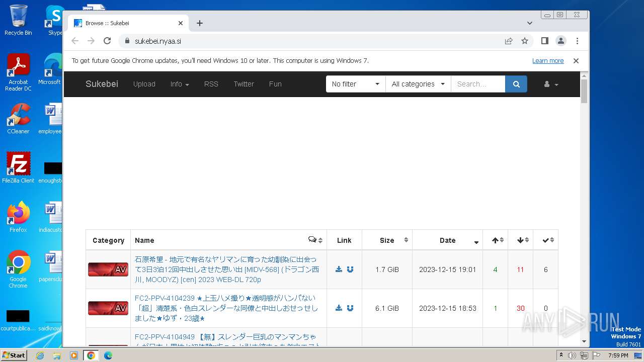Click the Category column header

tap(108, 240)
